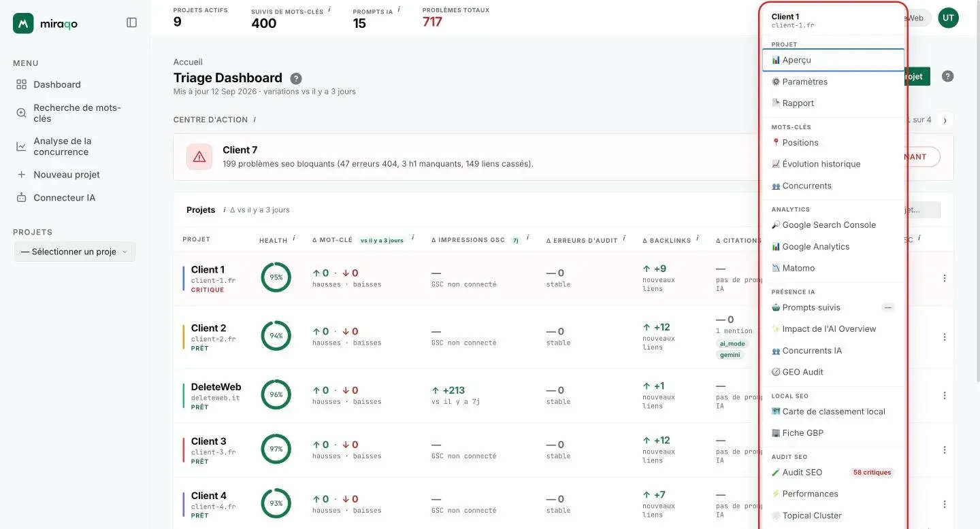Expand the Sélectionner un projet dropdown

tap(75, 252)
